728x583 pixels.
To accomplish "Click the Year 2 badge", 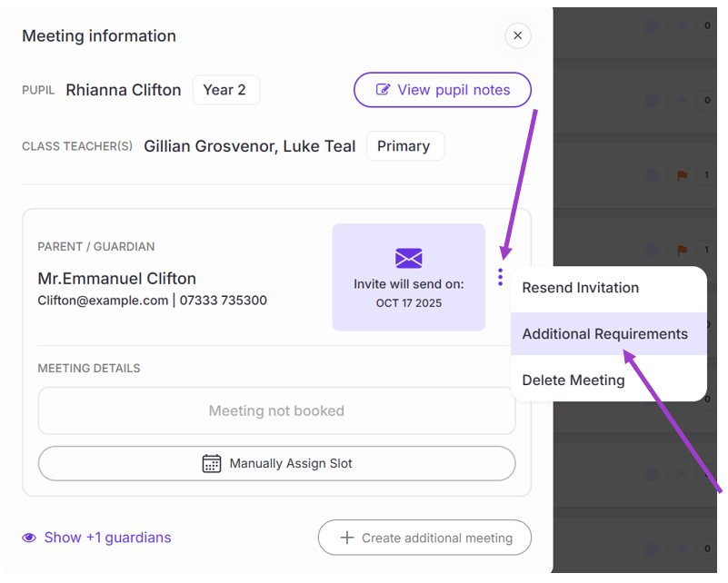I will tap(225, 90).
